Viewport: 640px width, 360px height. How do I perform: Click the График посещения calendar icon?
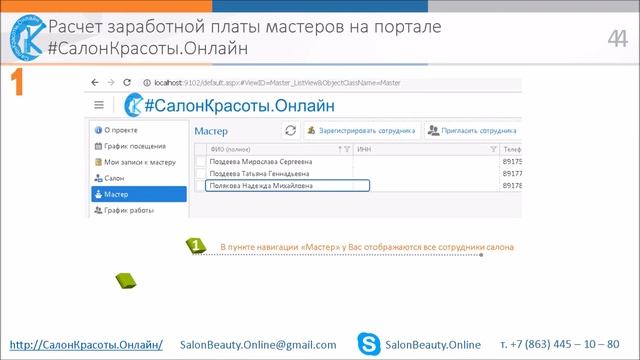pyautogui.click(x=98, y=146)
